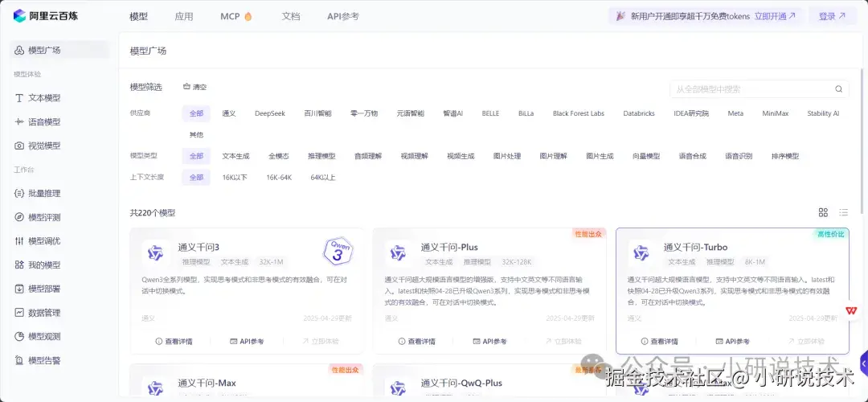
Task: View details of 通义千问-Plus via 查看详情
Action: [417, 341]
